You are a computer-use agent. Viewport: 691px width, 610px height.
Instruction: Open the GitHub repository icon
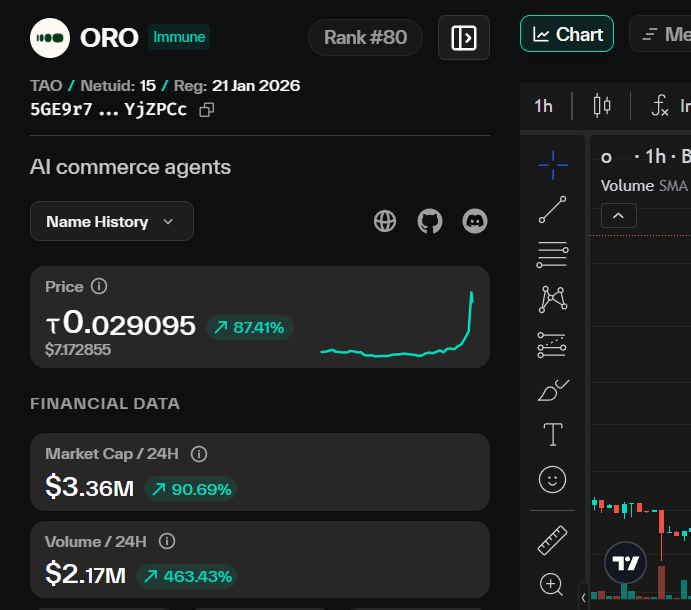click(430, 221)
